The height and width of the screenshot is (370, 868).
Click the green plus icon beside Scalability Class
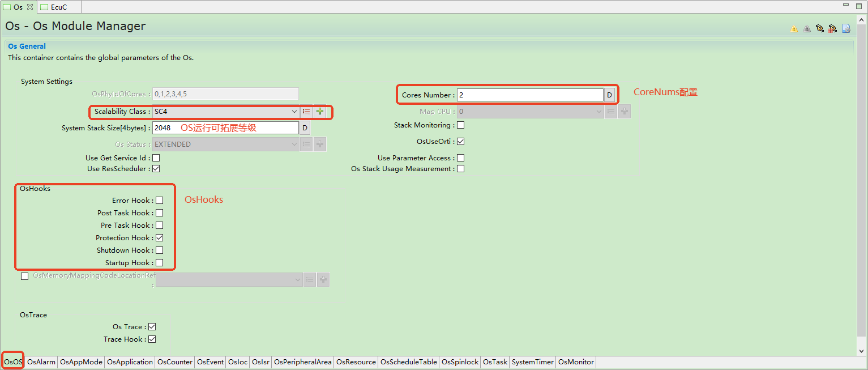click(x=320, y=112)
